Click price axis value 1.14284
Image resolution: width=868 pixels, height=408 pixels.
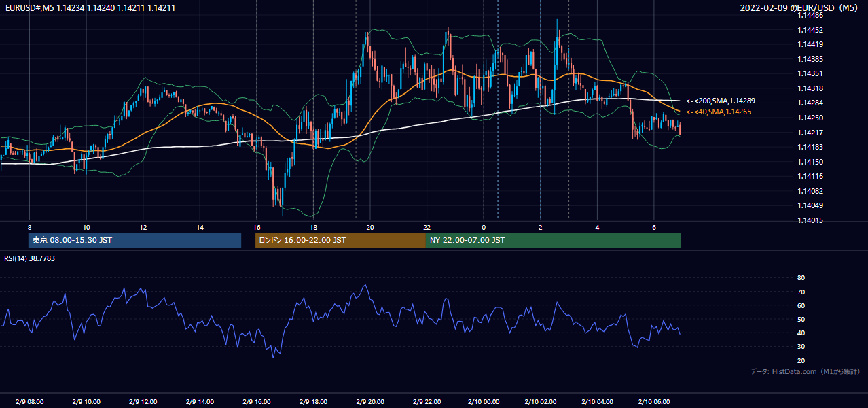click(x=810, y=103)
